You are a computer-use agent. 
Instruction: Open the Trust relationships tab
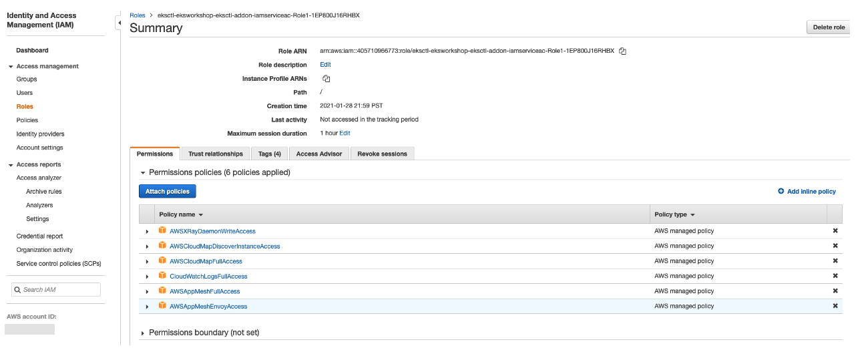pos(216,154)
